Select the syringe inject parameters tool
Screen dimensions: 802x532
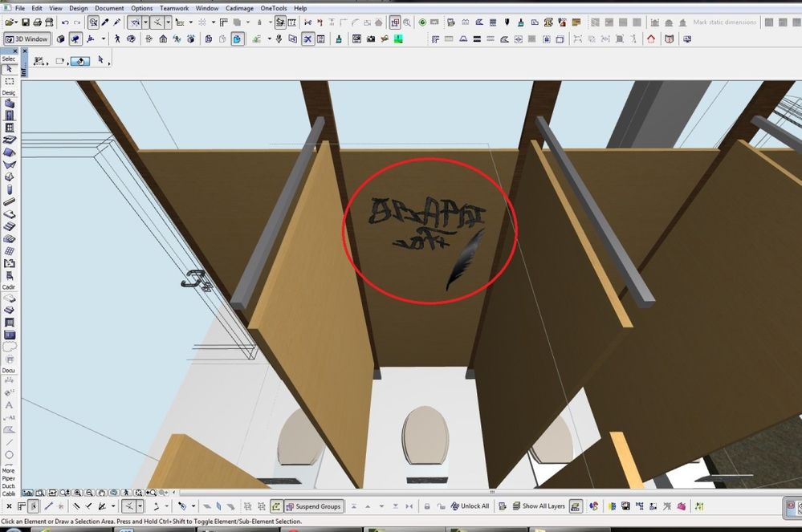click(x=117, y=22)
